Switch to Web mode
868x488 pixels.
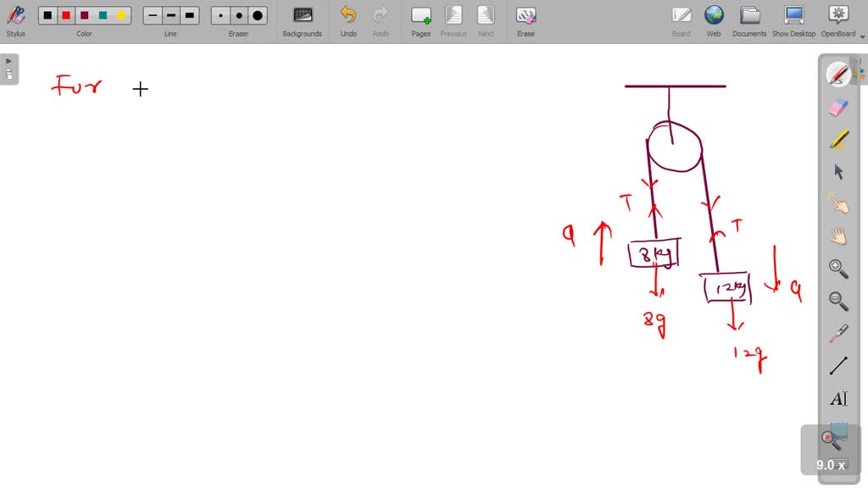click(714, 20)
